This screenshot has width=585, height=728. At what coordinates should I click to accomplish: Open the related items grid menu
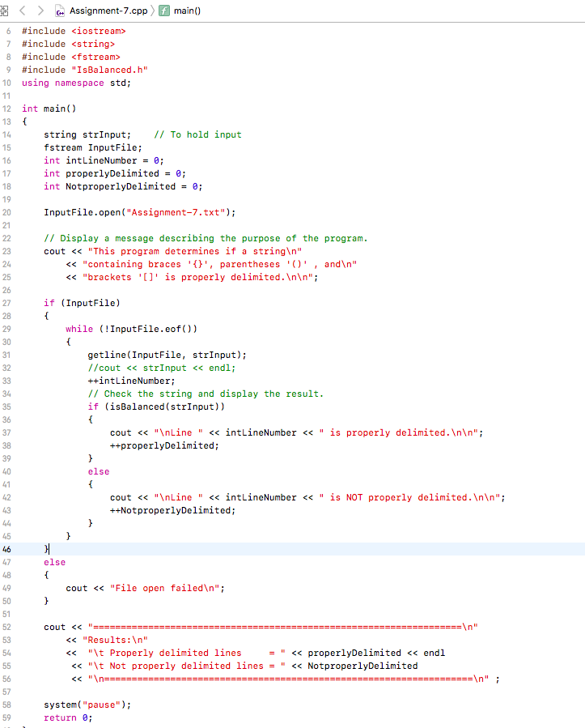4,11
